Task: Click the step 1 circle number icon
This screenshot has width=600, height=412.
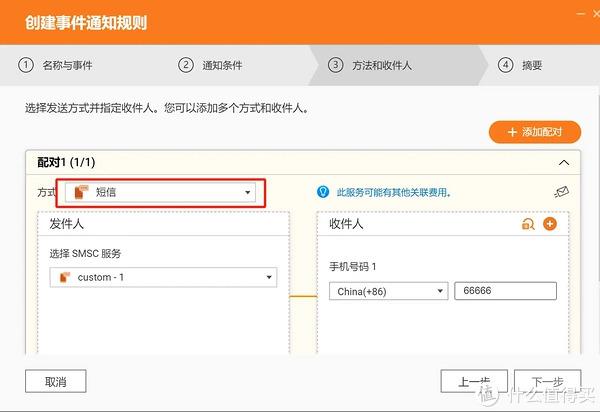Action: pos(26,66)
